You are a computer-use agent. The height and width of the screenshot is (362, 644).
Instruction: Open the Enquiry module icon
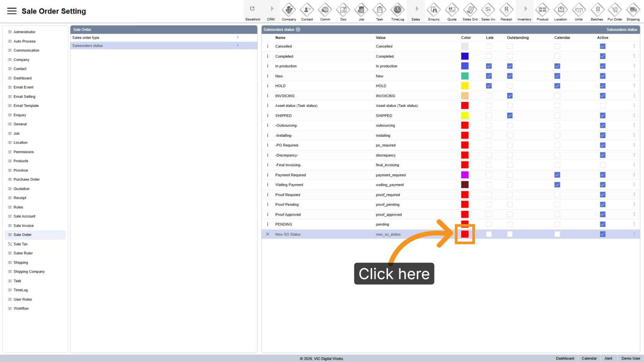click(434, 11)
